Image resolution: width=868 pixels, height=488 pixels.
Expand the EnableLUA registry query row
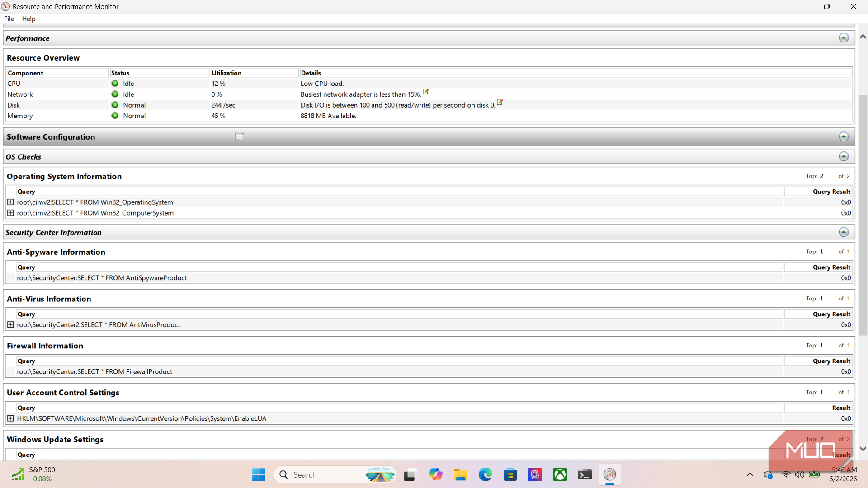tap(10, 418)
